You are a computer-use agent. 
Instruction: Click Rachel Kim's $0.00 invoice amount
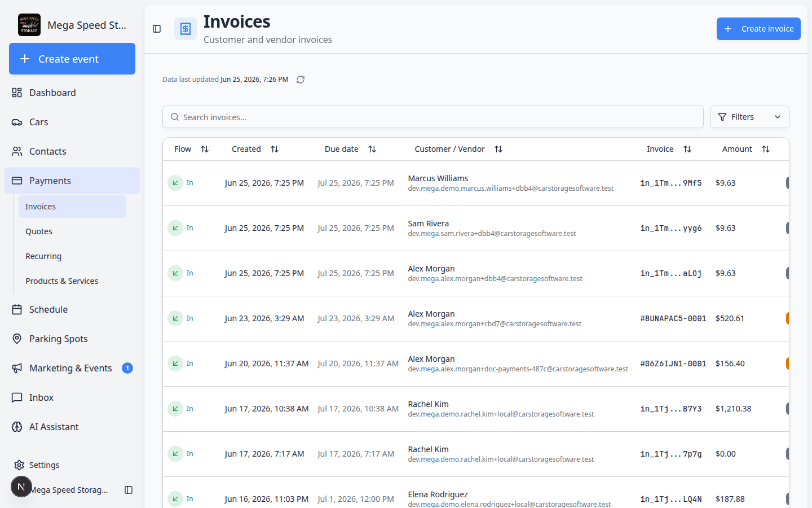(x=726, y=454)
